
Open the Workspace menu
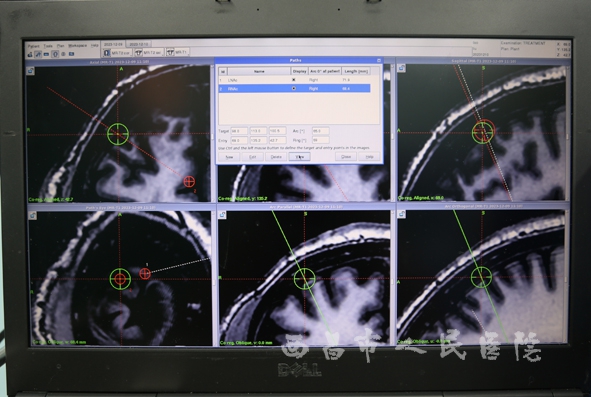coord(77,46)
